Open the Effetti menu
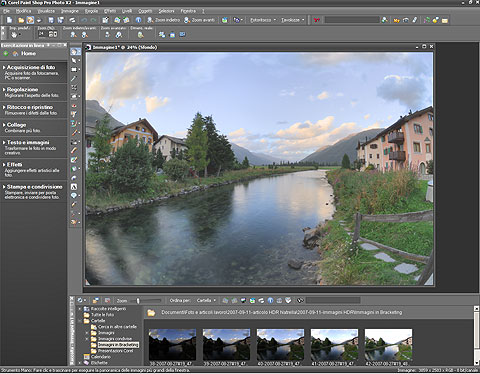 [x=110, y=11]
